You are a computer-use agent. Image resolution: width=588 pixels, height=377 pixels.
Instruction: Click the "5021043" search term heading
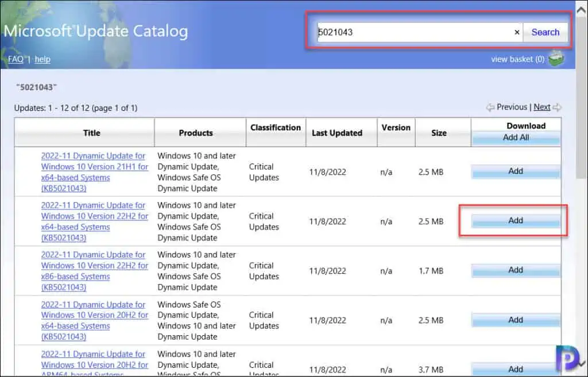(36, 87)
